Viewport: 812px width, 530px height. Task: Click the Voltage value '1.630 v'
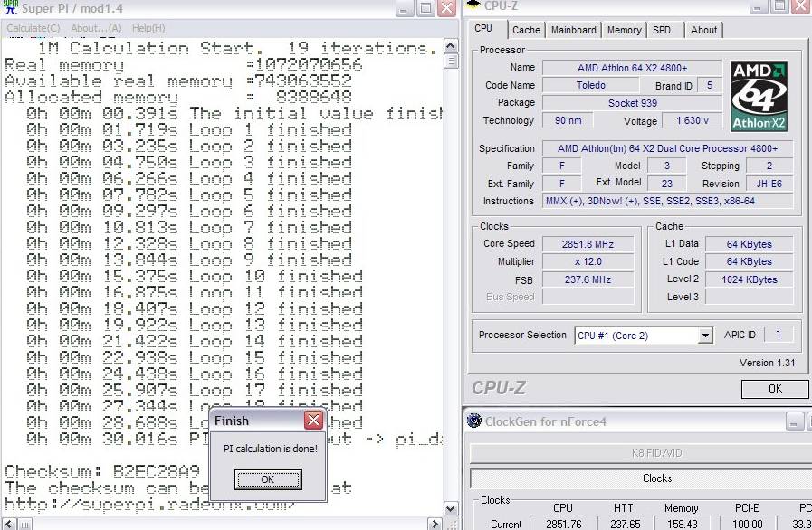pos(693,120)
